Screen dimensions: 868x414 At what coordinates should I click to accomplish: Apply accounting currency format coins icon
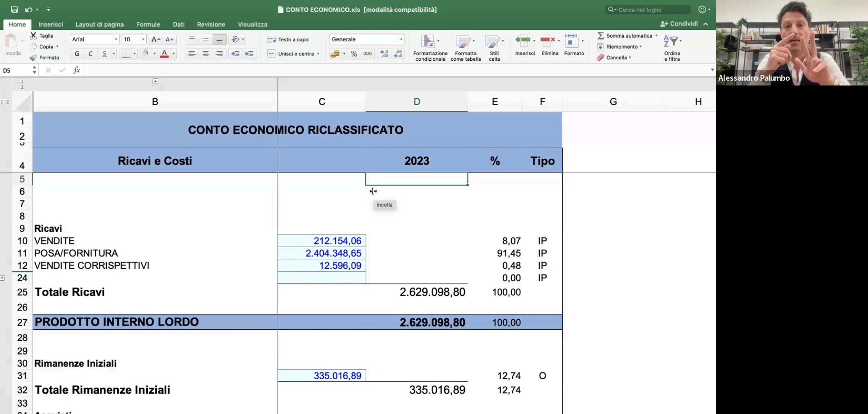tap(335, 54)
